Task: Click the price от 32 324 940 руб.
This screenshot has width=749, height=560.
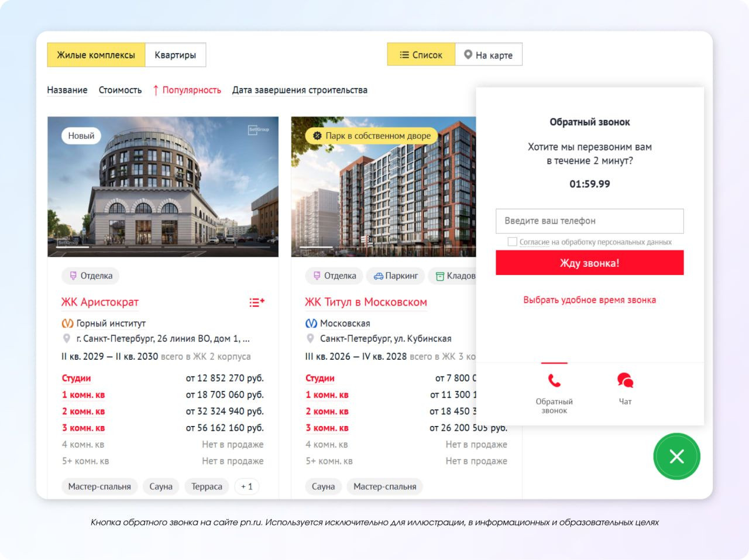Action: coord(225,411)
